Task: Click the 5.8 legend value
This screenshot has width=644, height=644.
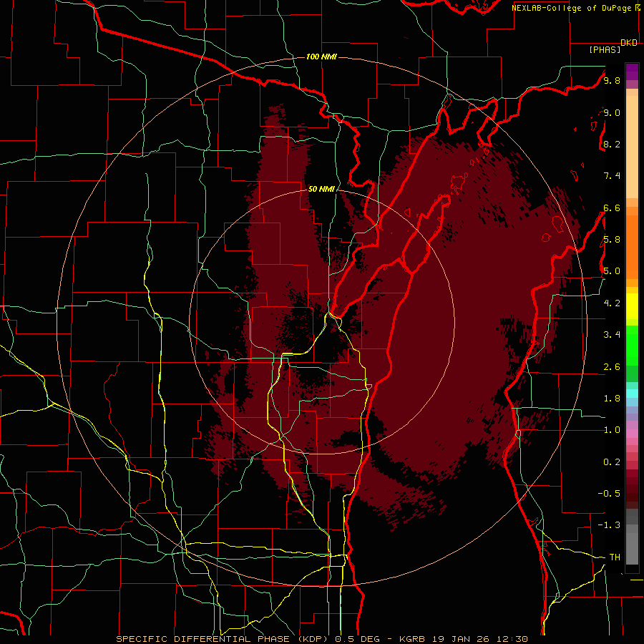Action: 612,239
